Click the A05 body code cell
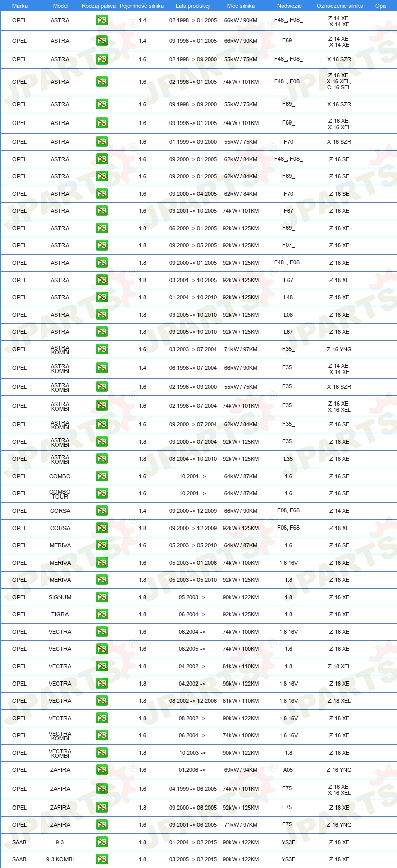This screenshot has height=868, width=397. click(x=288, y=770)
